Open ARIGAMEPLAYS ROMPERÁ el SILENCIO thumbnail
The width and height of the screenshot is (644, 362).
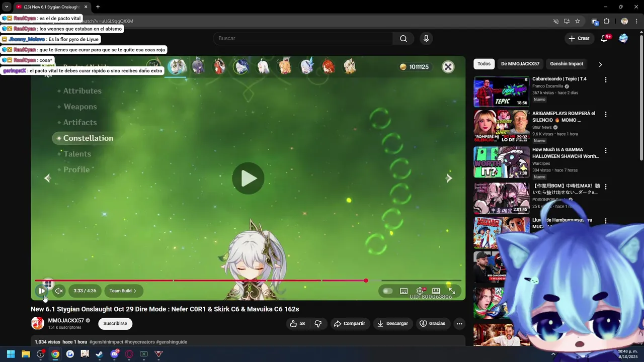tap(502, 126)
